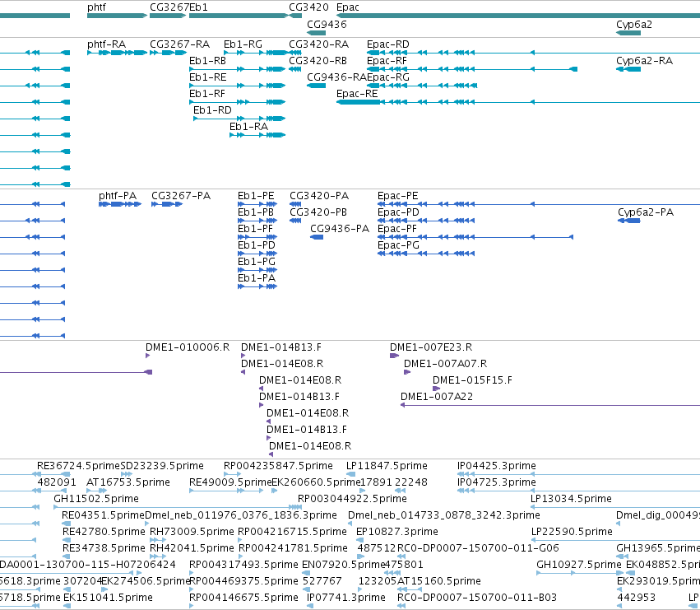Viewport: 700px width, 610px height.
Task: Click the GH11502.5prime EST label
Action: coord(96,499)
